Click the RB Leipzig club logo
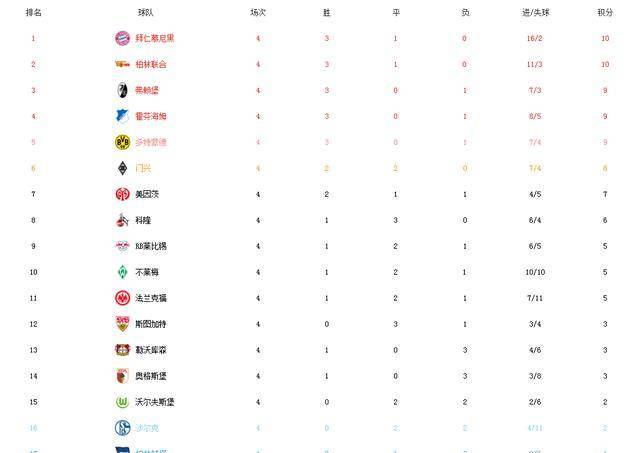The image size is (640, 453). (x=122, y=246)
